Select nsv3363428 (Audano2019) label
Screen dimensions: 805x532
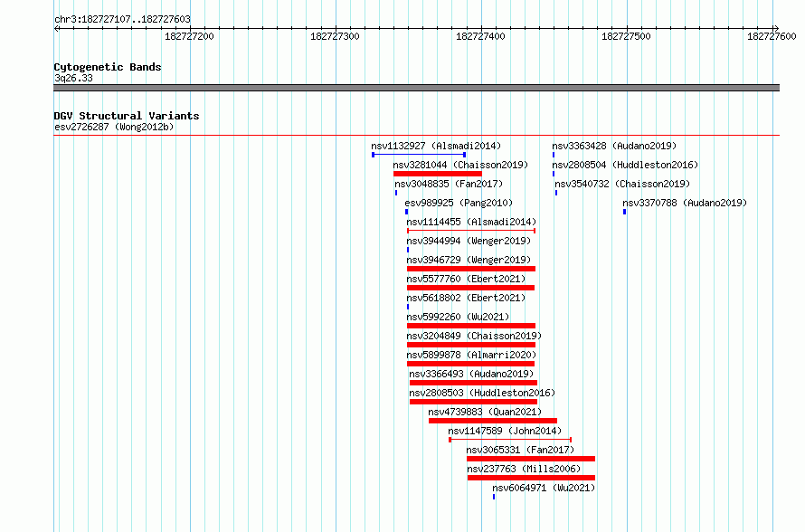614,146
